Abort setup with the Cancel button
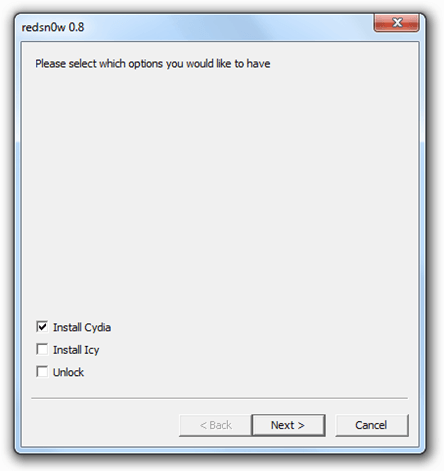Image resolution: width=444 pixels, height=471 pixels. click(372, 425)
